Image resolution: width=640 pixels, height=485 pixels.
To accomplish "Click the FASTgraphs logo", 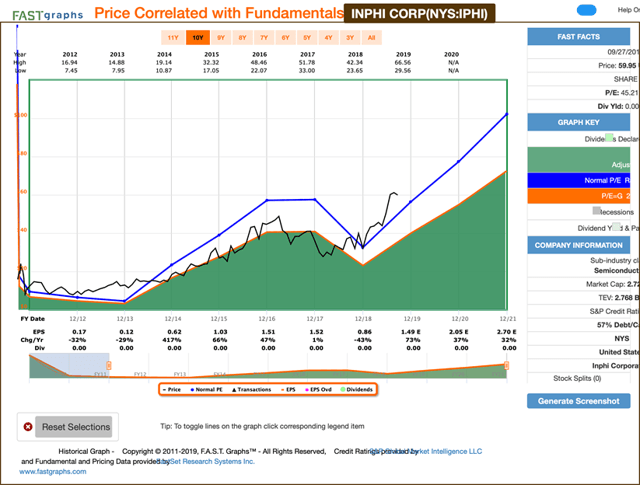I will [48, 15].
